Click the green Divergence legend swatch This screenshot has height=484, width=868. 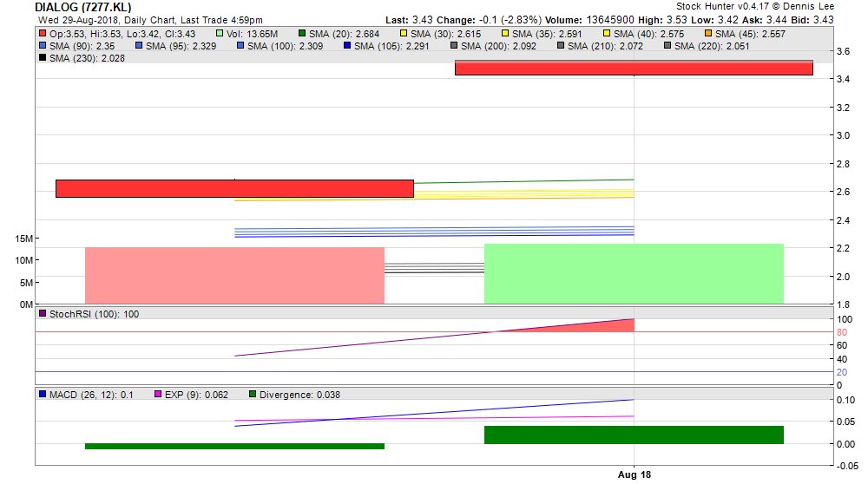[253, 395]
